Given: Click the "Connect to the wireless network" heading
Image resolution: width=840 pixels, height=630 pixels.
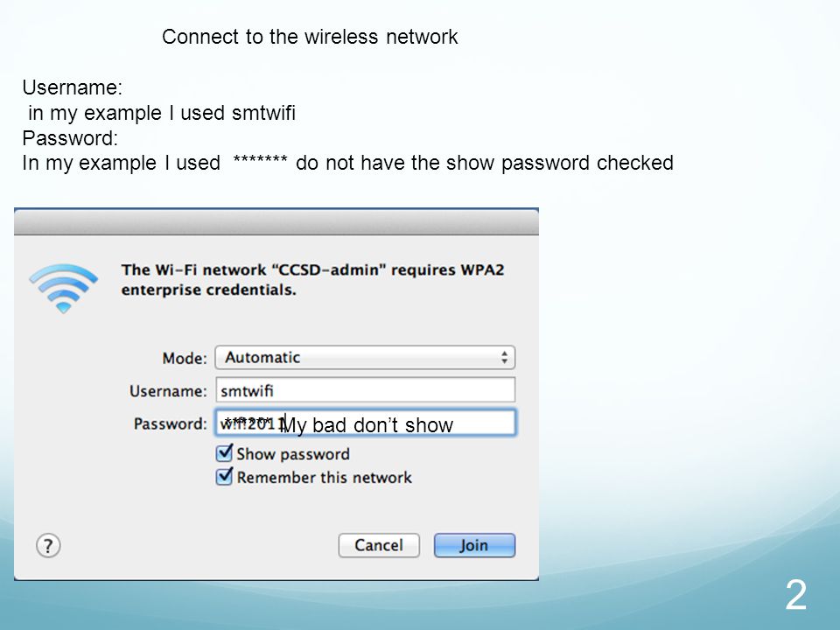Looking at the screenshot, I should 310,37.
